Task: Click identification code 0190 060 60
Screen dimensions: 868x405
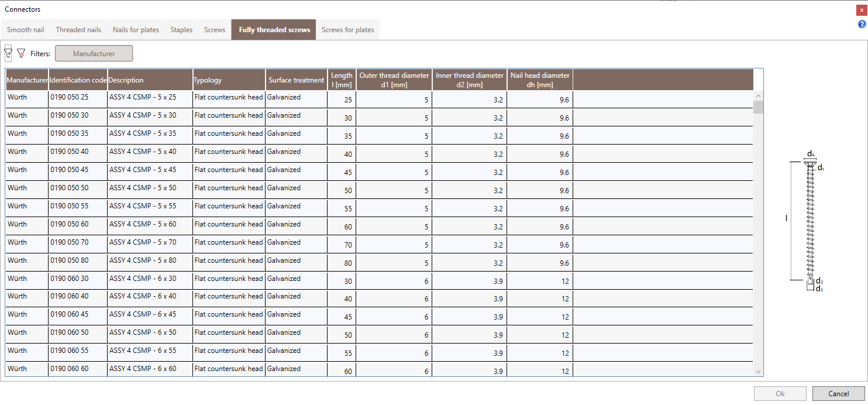Action: point(70,369)
